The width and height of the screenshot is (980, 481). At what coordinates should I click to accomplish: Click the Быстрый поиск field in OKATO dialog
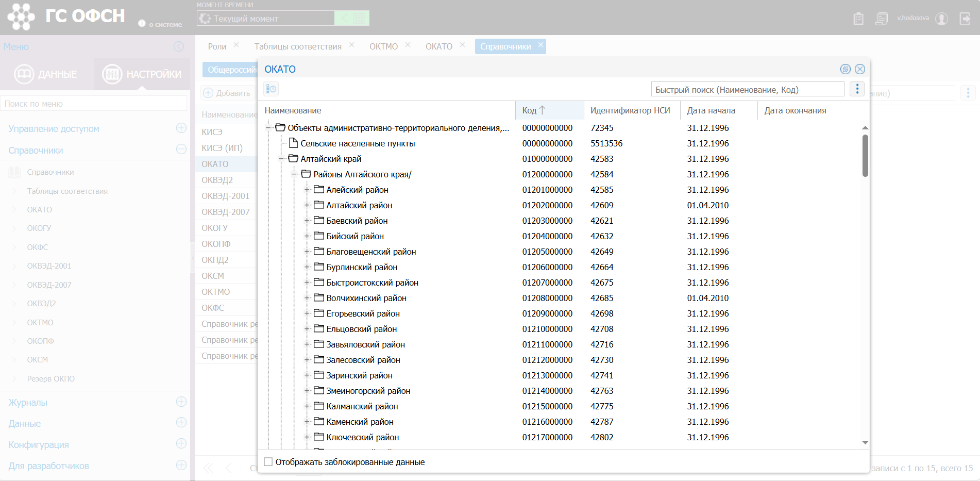[x=748, y=89]
